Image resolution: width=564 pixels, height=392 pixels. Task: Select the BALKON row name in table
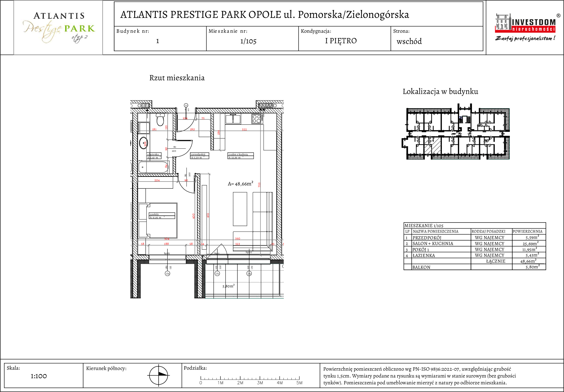click(421, 267)
